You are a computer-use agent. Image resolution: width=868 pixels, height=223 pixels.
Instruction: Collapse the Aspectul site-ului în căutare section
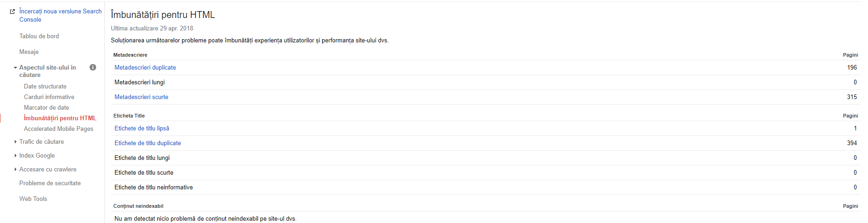click(x=15, y=68)
